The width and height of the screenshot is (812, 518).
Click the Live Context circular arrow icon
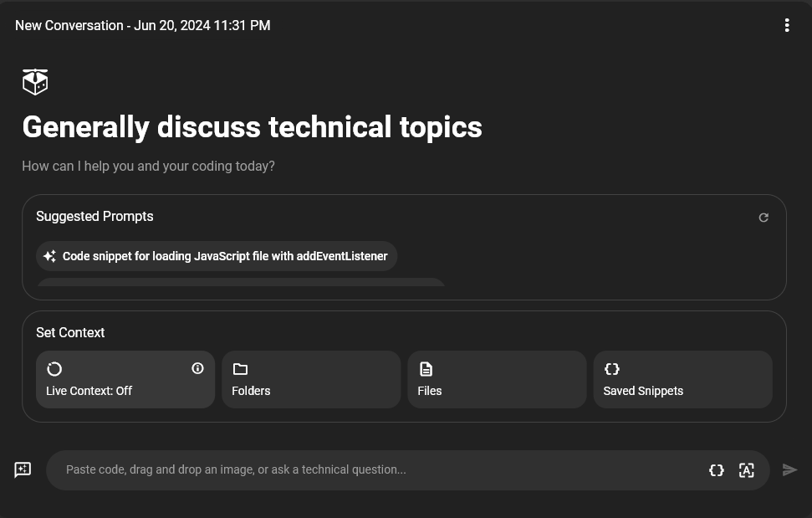coord(54,369)
